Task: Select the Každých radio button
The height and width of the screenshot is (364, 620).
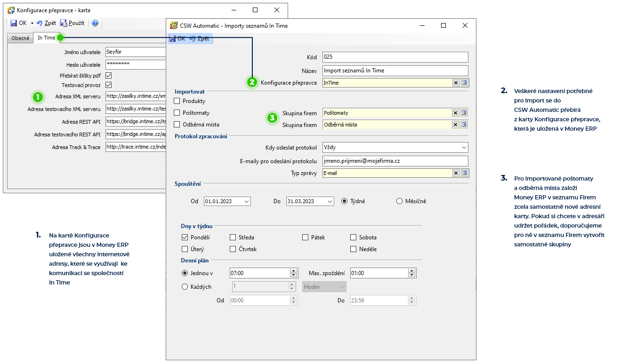Action: click(185, 287)
